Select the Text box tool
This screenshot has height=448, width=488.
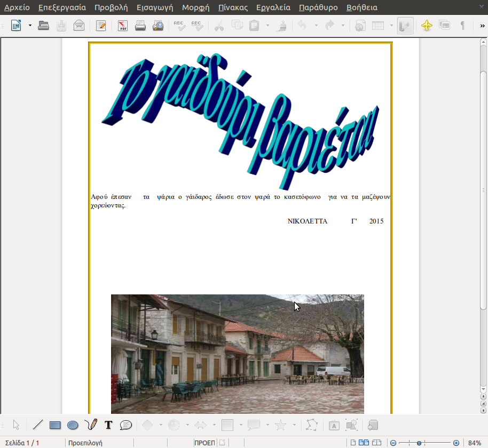(x=108, y=425)
